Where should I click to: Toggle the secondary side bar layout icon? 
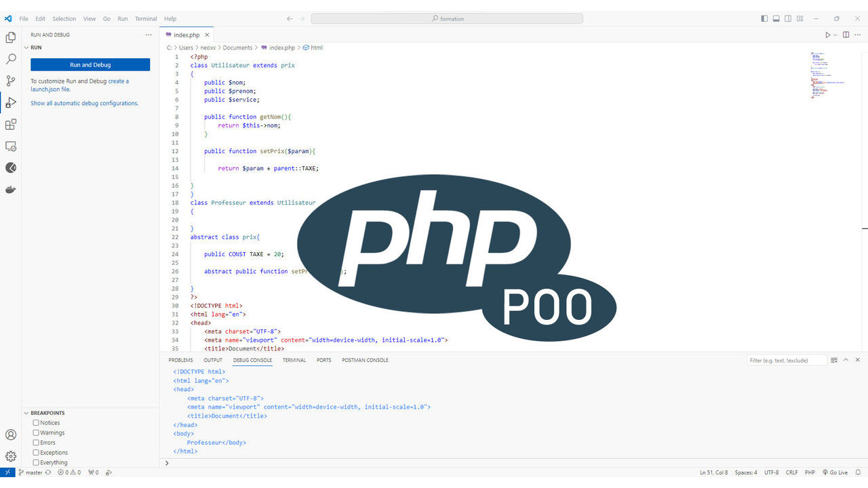(789, 18)
